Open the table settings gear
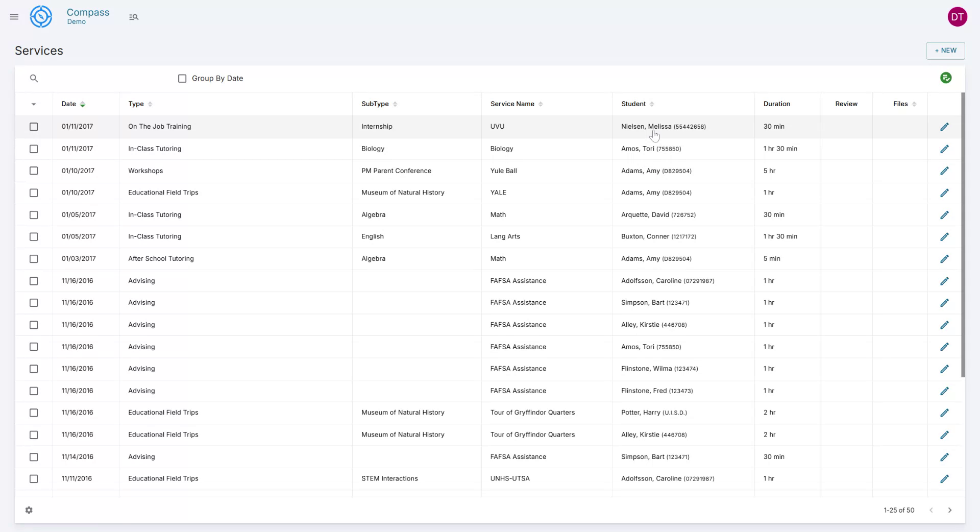Image resolution: width=980 pixels, height=532 pixels. pyautogui.click(x=29, y=510)
